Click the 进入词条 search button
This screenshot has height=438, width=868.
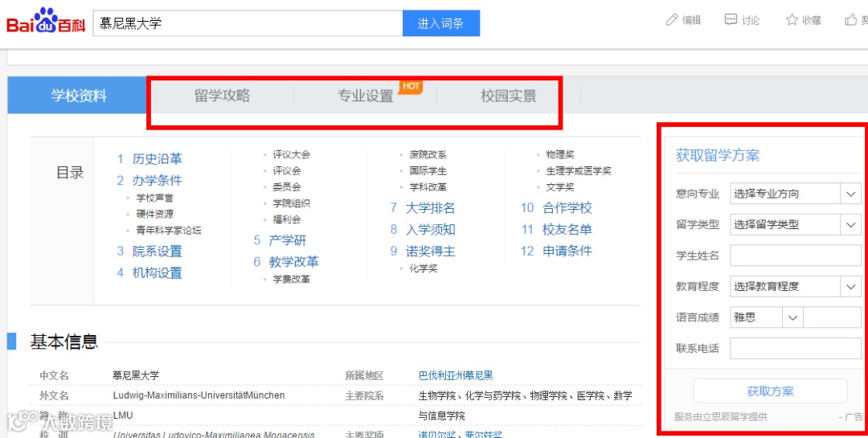point(440,23)
